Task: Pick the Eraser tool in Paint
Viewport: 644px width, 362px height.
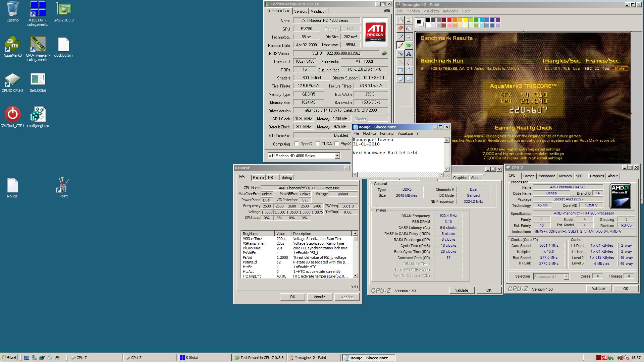Action: (x=400, y=28)
